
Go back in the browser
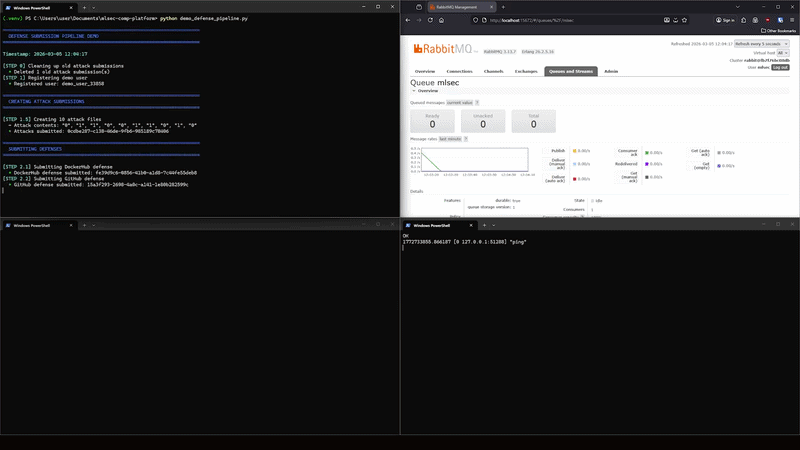point(408,20)
